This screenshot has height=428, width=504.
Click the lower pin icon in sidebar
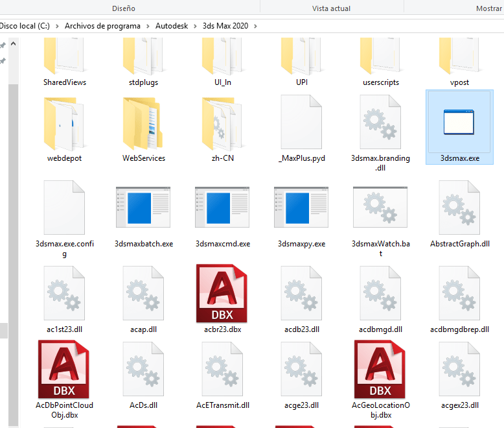tap(3, 60)
